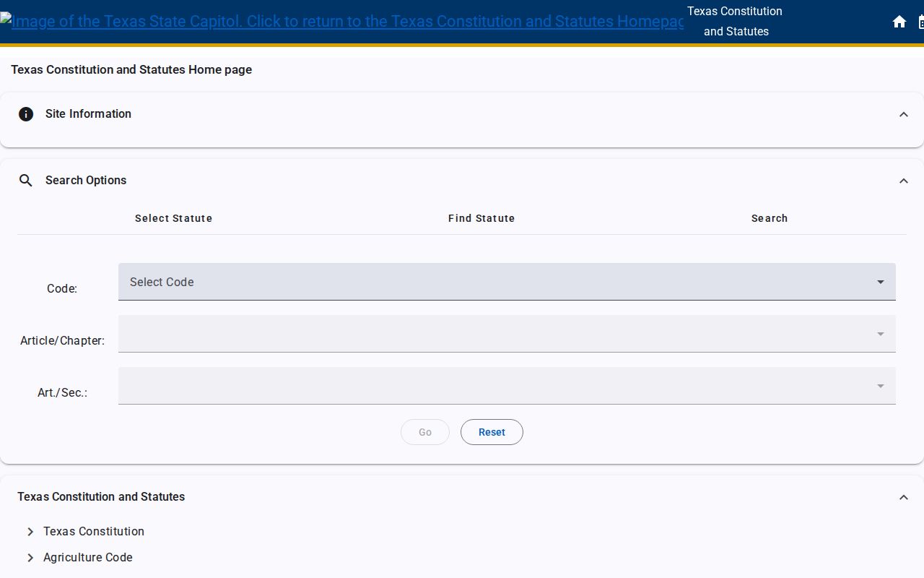Click the Search Options heading
The height and width of the screenshot is (578, 924).
tap(86, 181)
